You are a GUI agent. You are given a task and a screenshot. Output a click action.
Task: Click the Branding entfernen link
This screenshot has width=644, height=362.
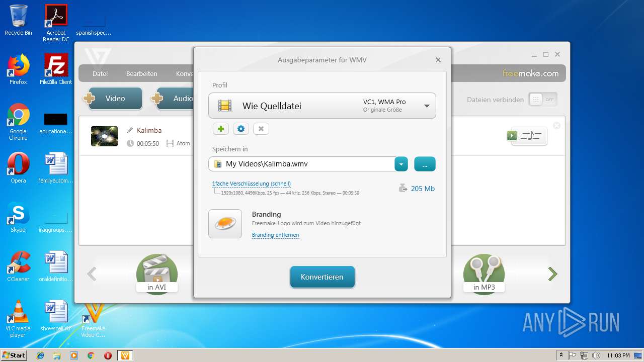pyautogui.click(x=276, y=235)
